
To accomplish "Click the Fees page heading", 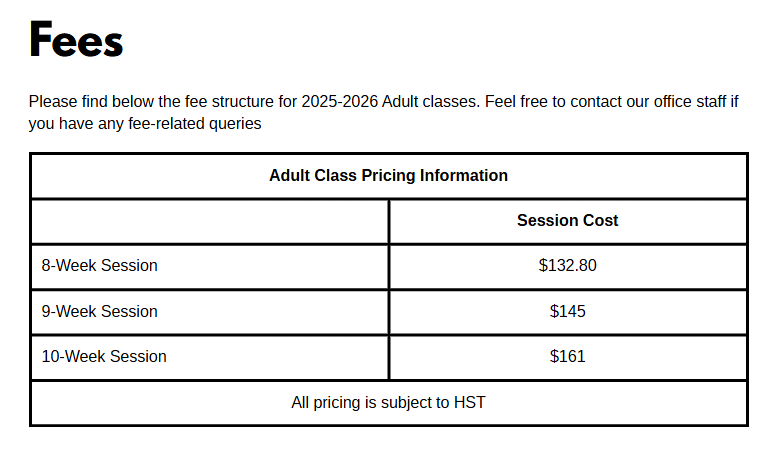I will coord(76,42).
